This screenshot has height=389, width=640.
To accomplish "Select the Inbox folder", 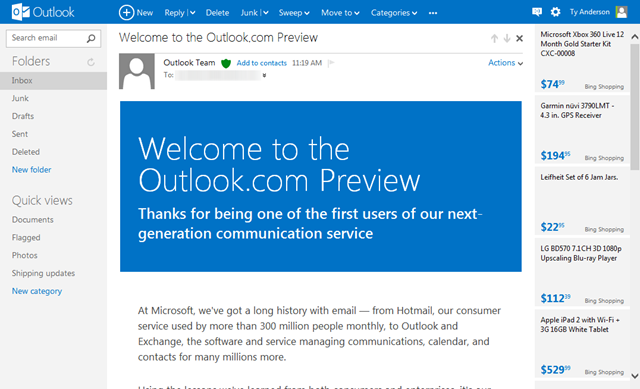I will coord(53,81).
